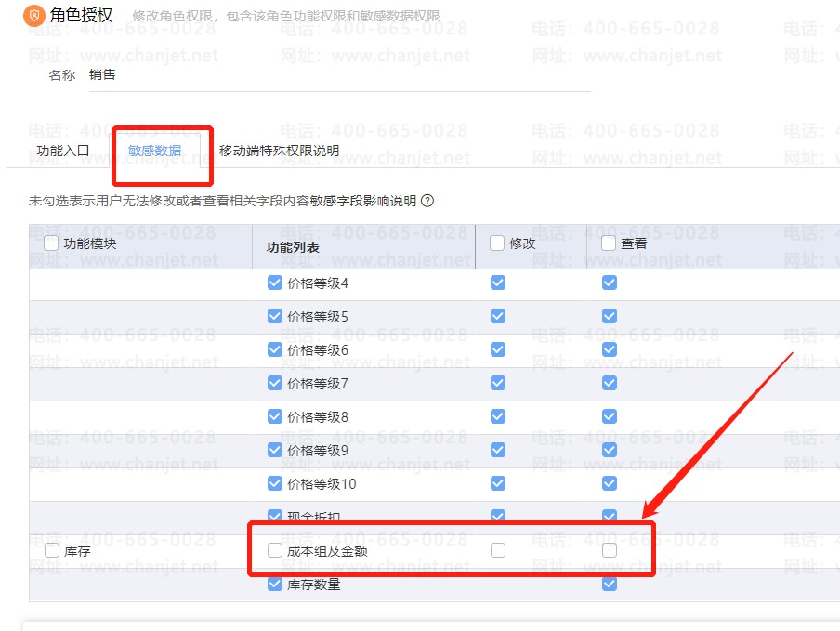Open the 移动端特殊权限说明 tab
Image resolution: width=840 pixels, height=631 pixels.
279,150
